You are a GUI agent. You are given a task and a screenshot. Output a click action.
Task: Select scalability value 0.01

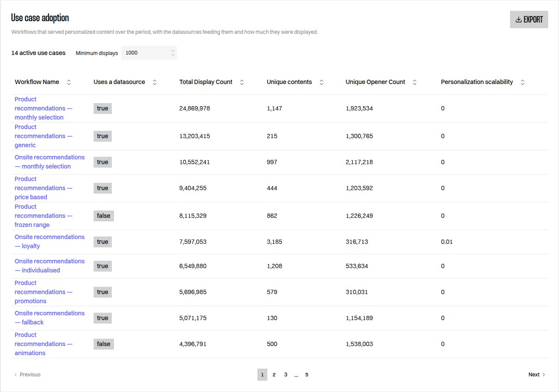tap(447, 242)
